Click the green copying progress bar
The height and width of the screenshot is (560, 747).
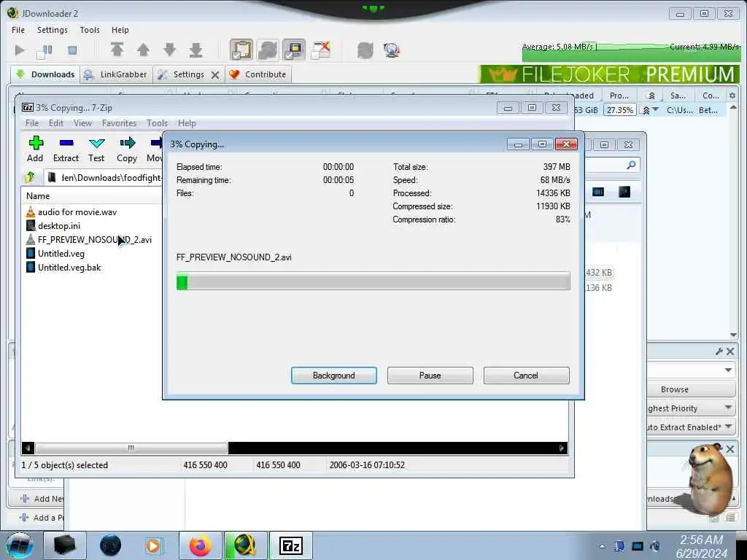pyautogui.click(x=373, y=281)
